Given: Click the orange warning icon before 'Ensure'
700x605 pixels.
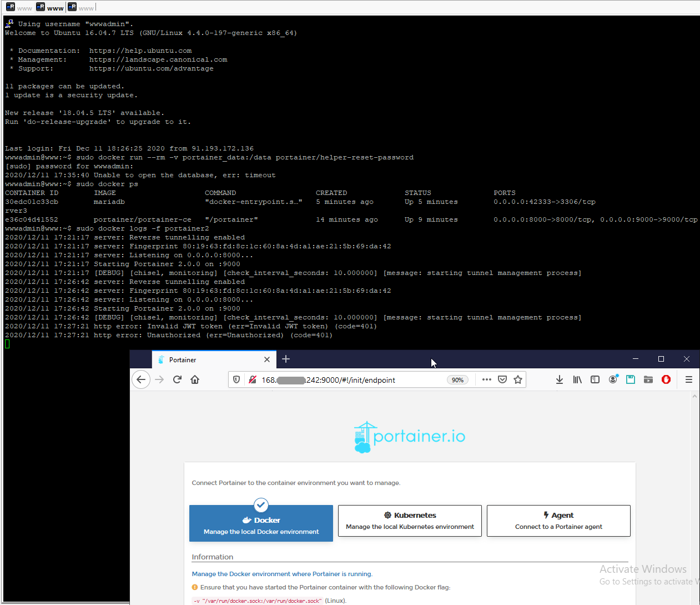Looking at the screenshot, I should coord(195,587).
